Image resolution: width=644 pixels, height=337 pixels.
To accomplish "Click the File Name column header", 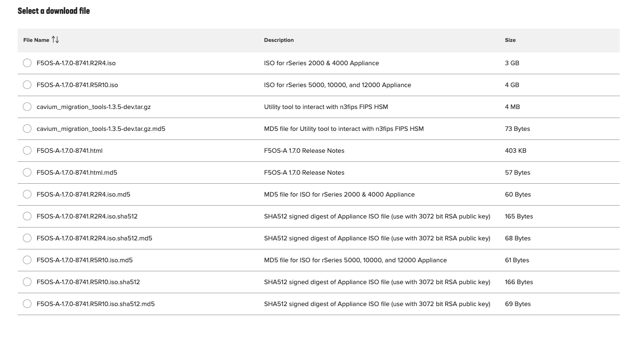I will click(x=36, y=40).
